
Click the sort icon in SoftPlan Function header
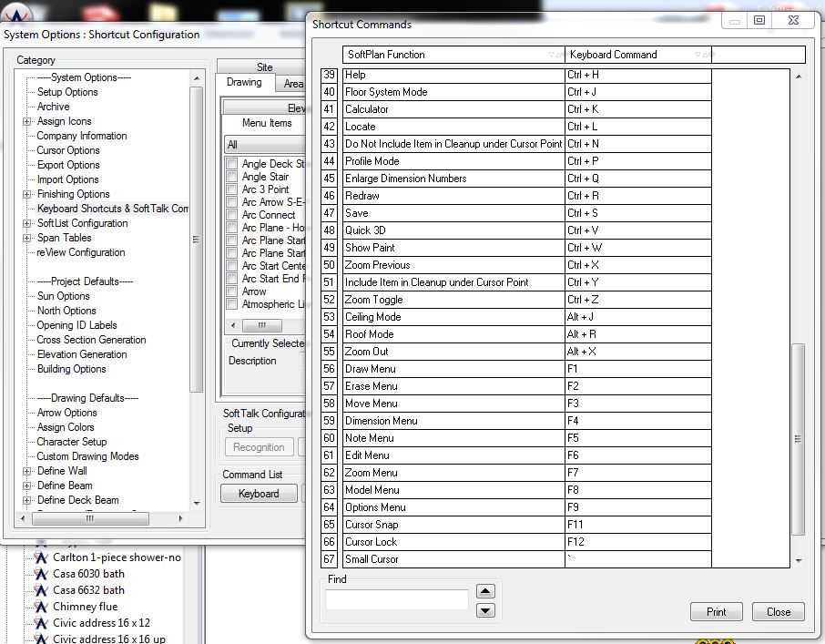click(555, 55)
